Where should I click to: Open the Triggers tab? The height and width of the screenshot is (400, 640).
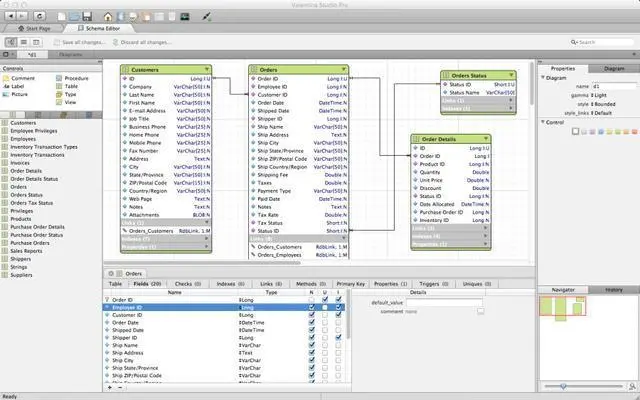[x=434, y=284]
